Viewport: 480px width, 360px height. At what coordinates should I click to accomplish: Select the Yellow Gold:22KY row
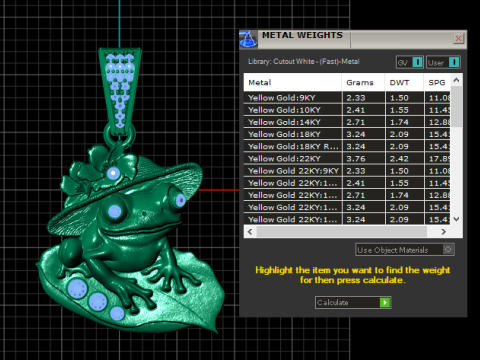tap(347, 159)
